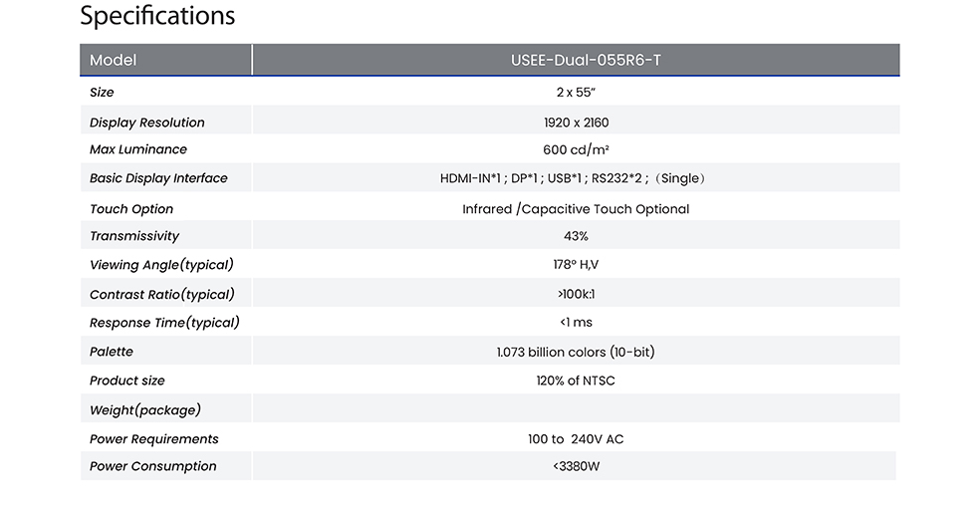Select the Weight(package) label
The image size is (980, 511).
[145, 409]
